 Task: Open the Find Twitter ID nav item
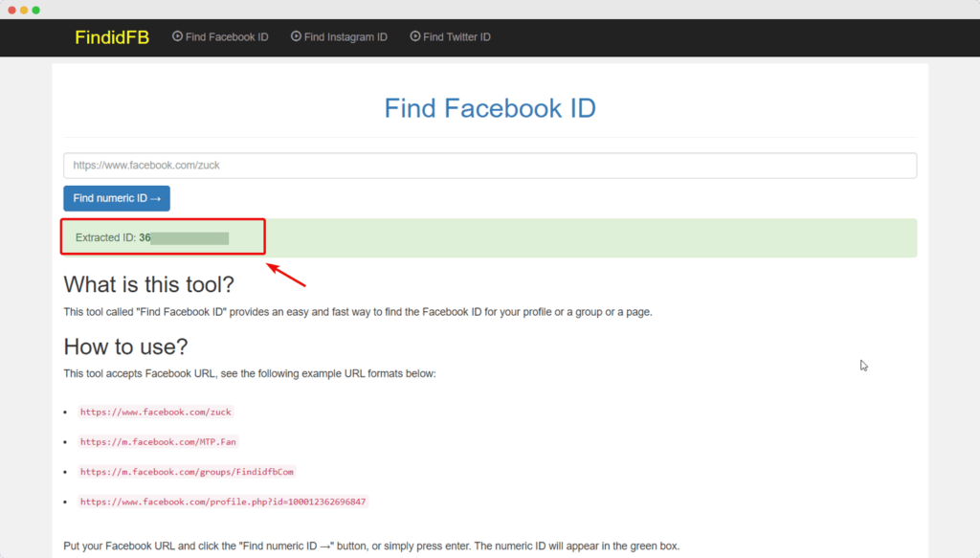point(456,36)
